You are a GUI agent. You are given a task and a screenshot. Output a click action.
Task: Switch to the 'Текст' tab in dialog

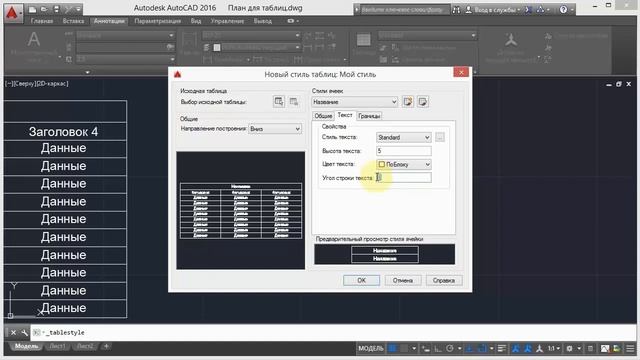[345, 116]
